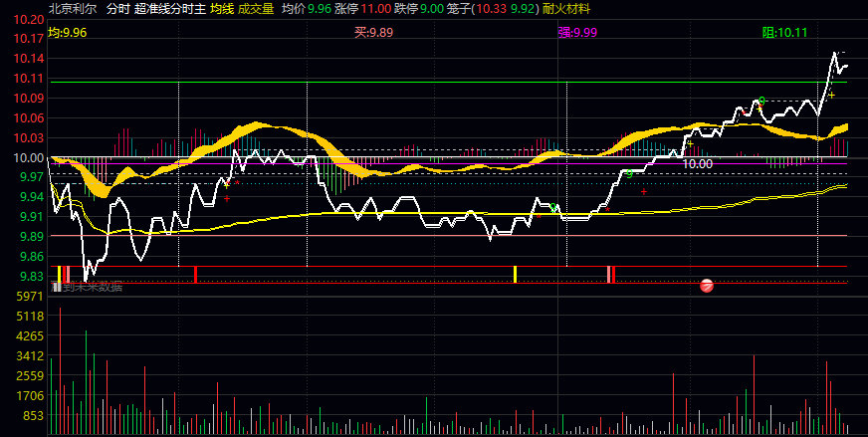The image size is (868, 437).
Task: Click the red round icon below the chart
Action: 707,286
